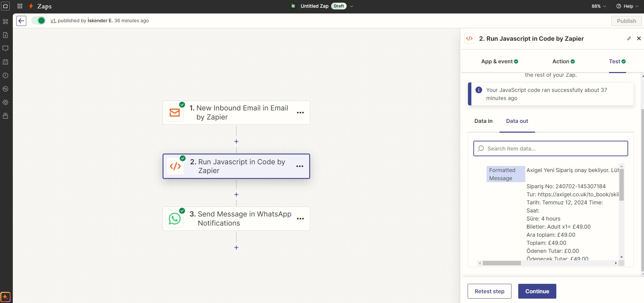Click the Zaps lightning bolt logo
Screen dimensions: 644x303
[x=31, y=6]
